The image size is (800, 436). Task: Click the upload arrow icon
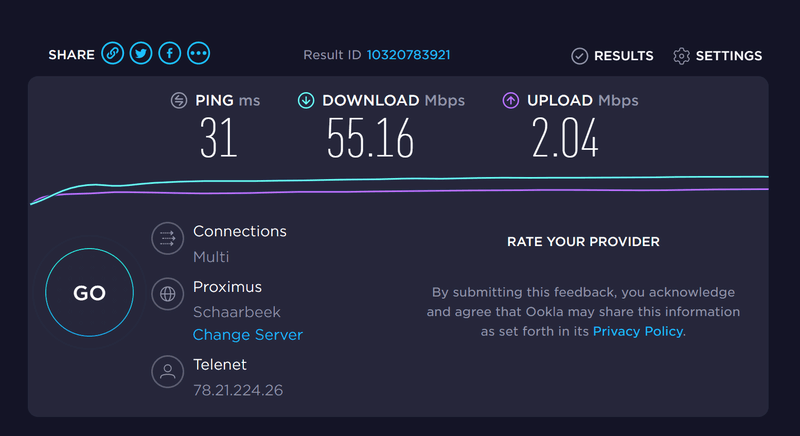[510, 100]
